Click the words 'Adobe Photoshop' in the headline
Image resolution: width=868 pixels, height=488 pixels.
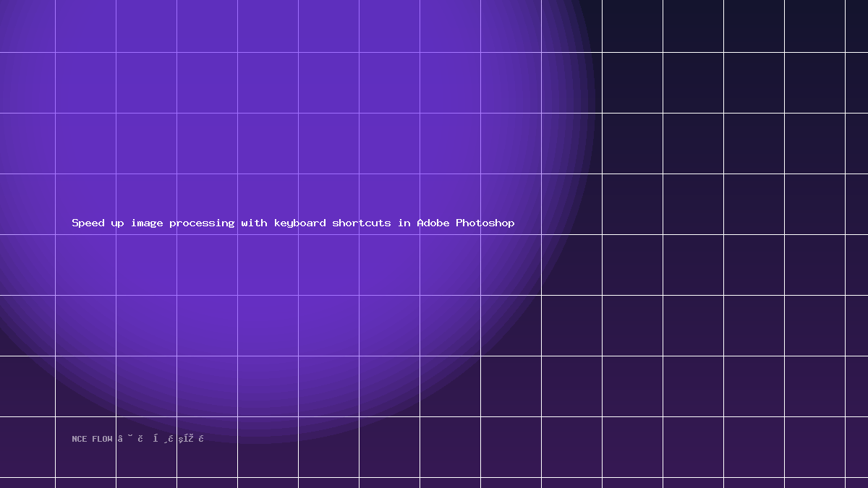pyautogui.click(x=466, y=223)
